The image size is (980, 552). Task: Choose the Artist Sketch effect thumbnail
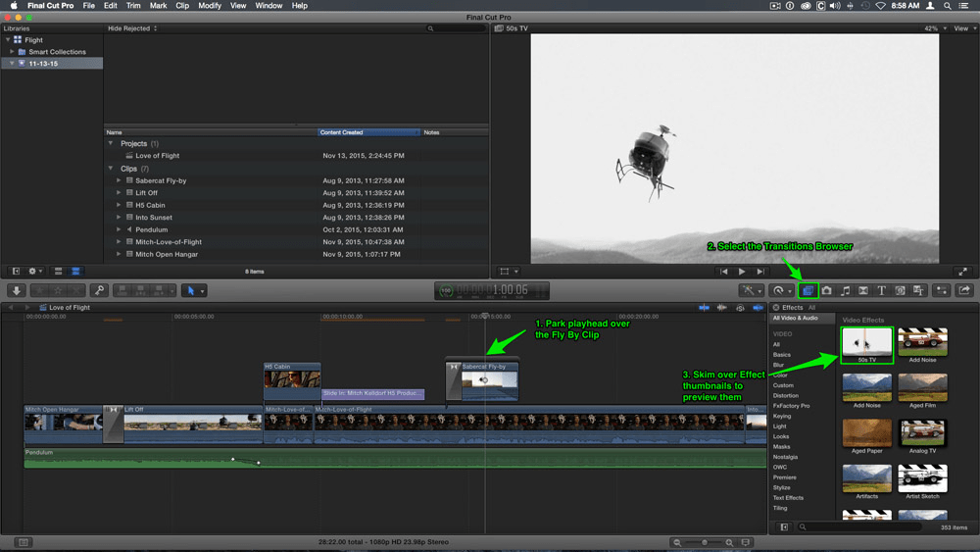coord(922,478)
